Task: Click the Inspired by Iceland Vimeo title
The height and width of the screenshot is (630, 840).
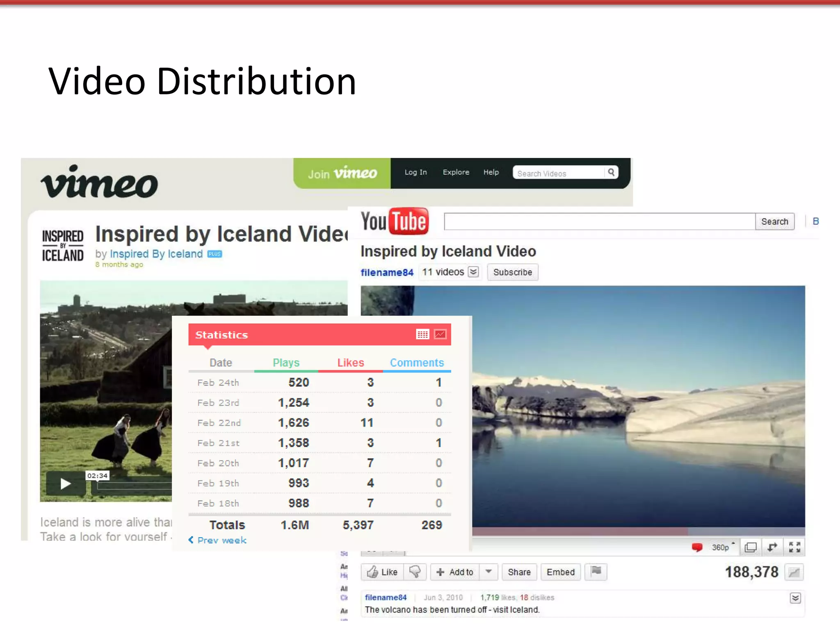Action: [221, 234]
